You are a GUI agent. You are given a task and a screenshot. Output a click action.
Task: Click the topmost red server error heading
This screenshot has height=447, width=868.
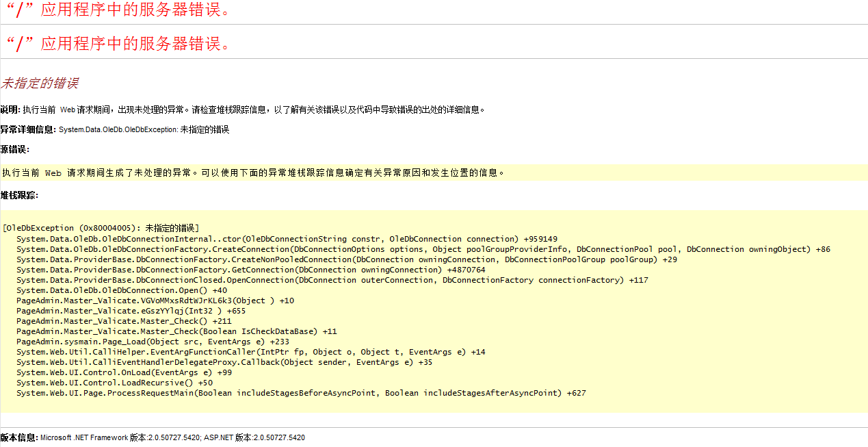[x=118, y=10]
